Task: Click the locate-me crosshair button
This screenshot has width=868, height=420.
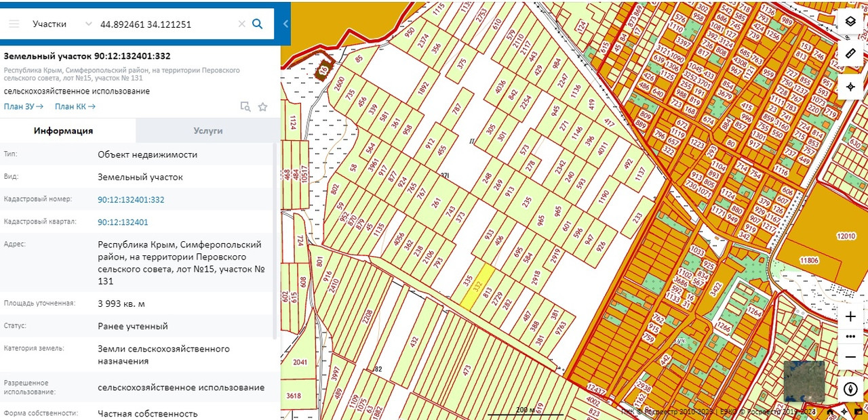Action: tap(850, 87)
